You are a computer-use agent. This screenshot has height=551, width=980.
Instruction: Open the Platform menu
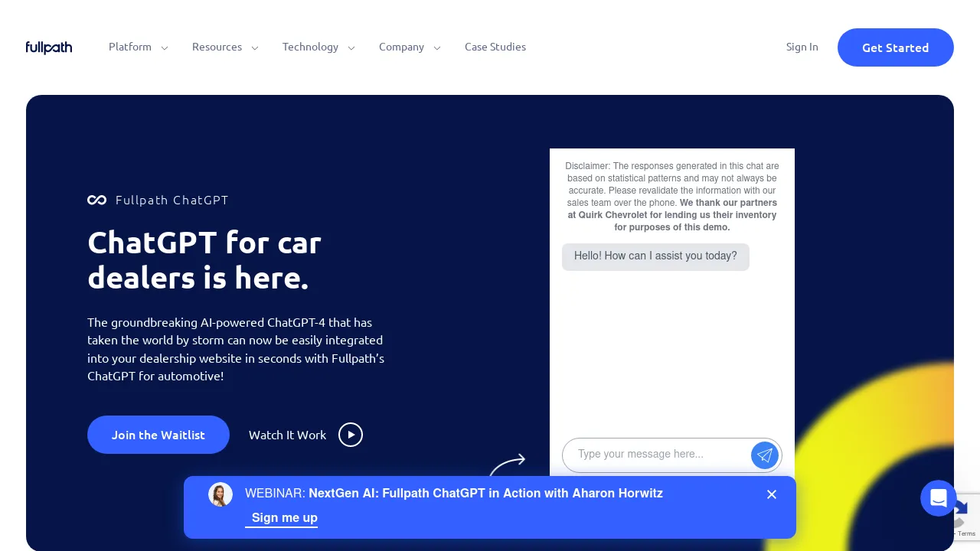[x=130, y=47]
